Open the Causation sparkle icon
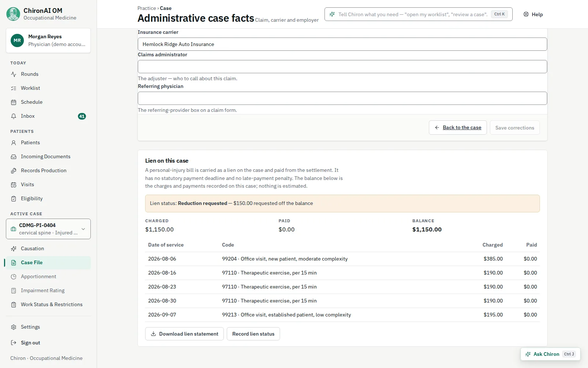588x368 pixels. 14,249
